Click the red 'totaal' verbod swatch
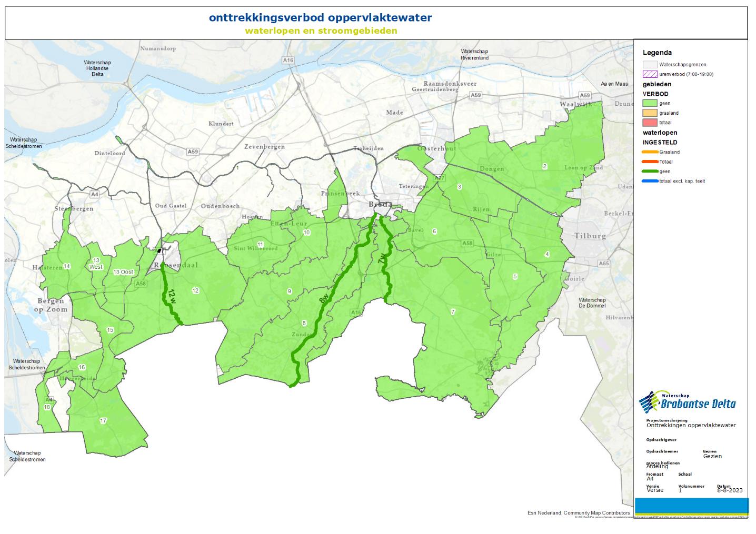756x534 pixels. [650, 123]
